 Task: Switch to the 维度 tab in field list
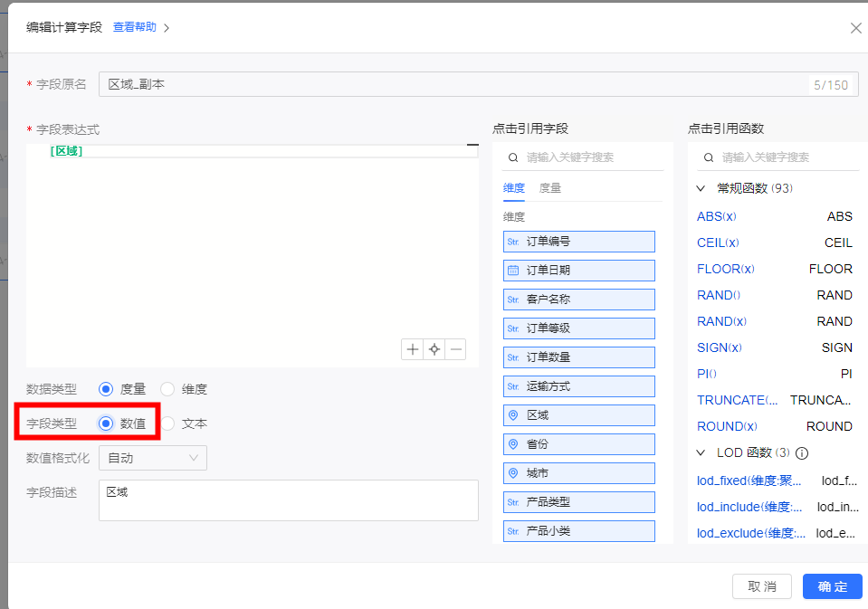tap(514, 188)
